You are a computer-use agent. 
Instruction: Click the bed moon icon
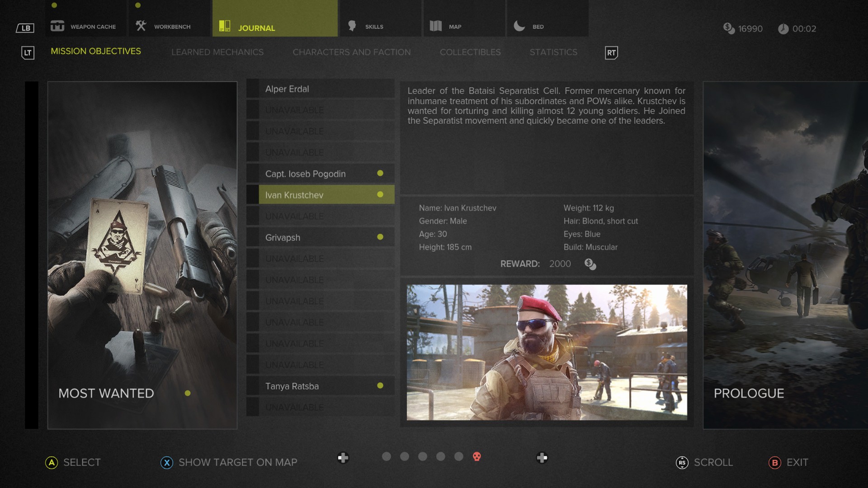pyautogui.click(x=519, y=26)
